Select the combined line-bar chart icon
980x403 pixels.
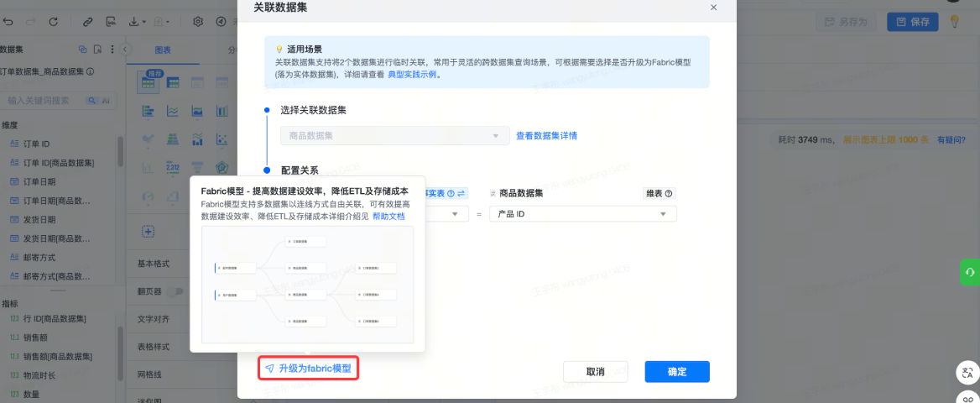tap(197, 139)
